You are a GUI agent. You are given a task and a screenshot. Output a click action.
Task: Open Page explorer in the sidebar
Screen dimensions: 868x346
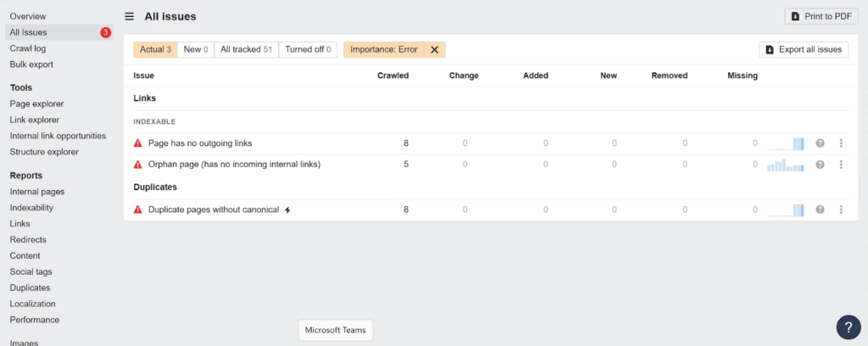(36, 103)
